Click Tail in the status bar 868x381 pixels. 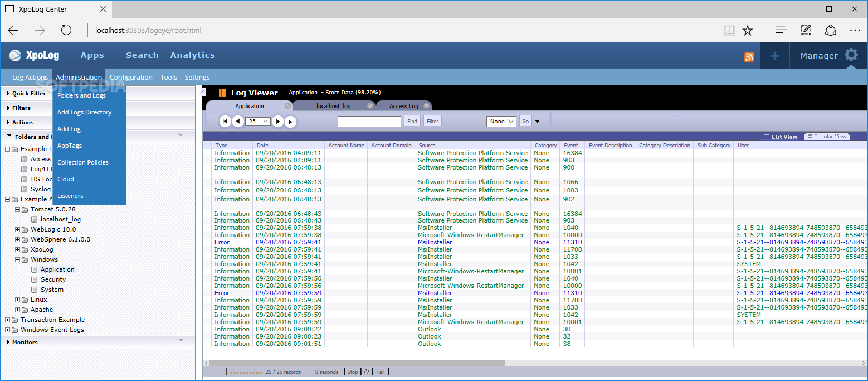(x=380, y=372)
